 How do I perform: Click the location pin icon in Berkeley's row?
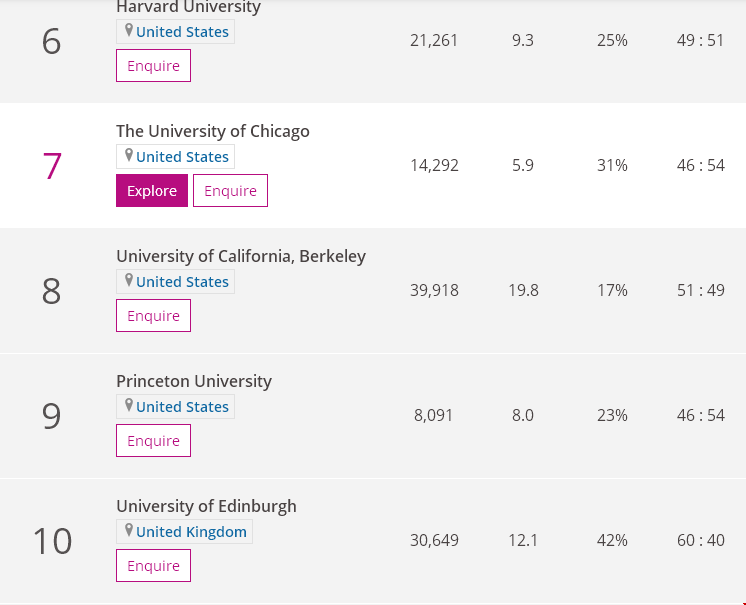tap(128, 281)
